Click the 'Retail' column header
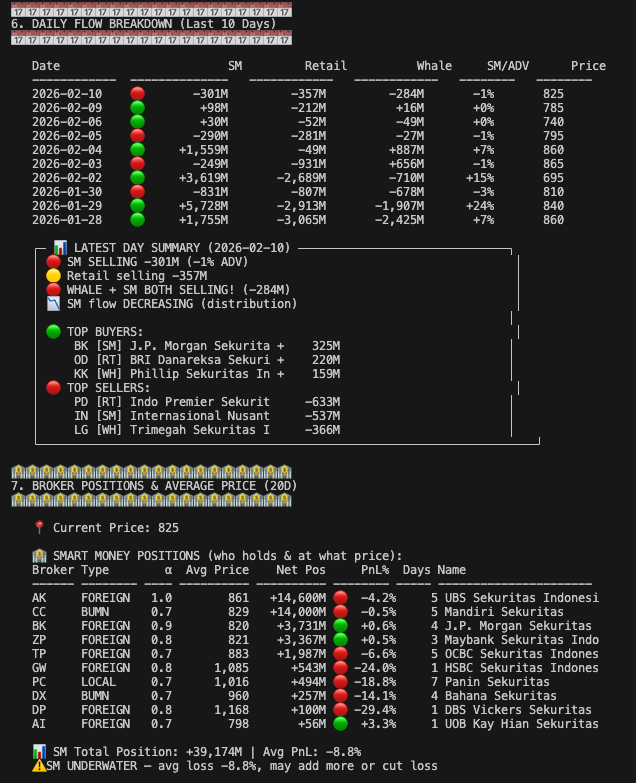This screenshot has height=783, width=636. tap(326, 66)
